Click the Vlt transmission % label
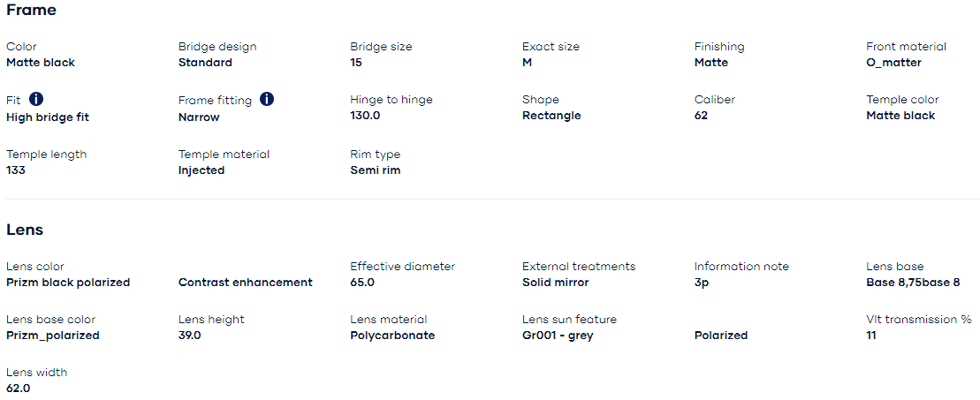The image size is (980, 400). [918, 320]
